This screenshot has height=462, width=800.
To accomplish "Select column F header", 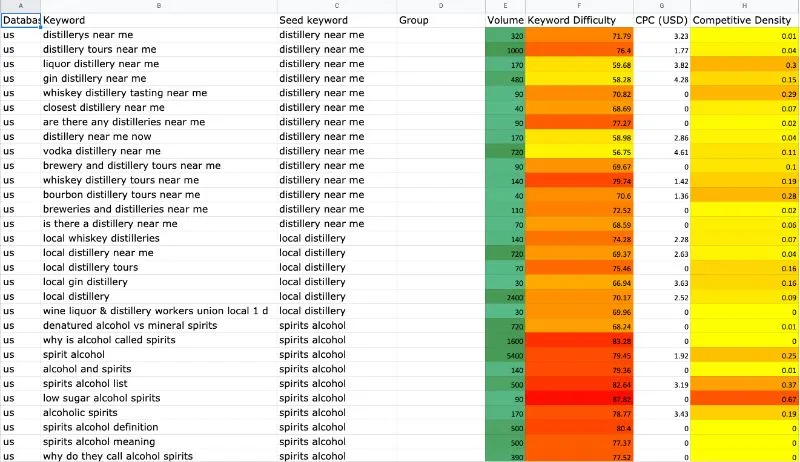I will tap(579, 6).
